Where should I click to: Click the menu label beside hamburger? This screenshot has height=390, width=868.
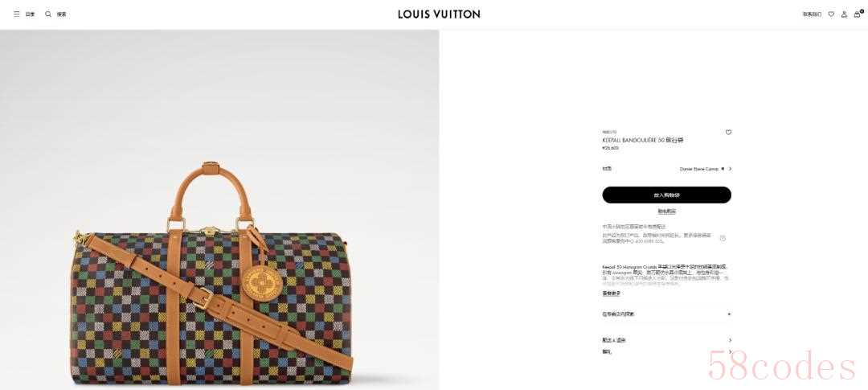coord(30,14)
